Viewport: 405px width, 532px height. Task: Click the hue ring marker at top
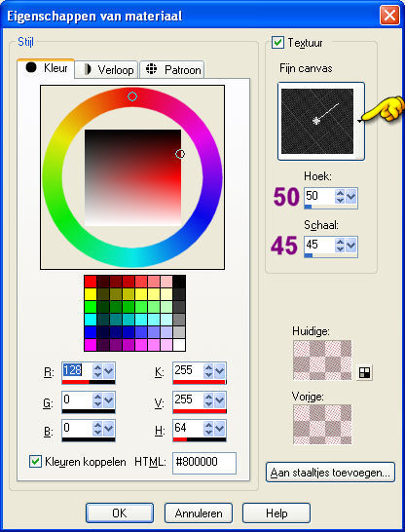132,96
